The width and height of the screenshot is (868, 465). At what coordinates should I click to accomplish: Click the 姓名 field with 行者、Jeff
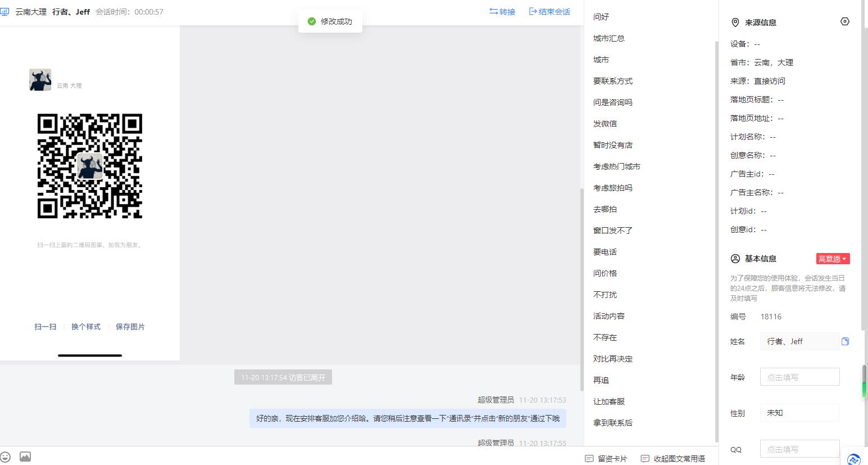(799, 341)
